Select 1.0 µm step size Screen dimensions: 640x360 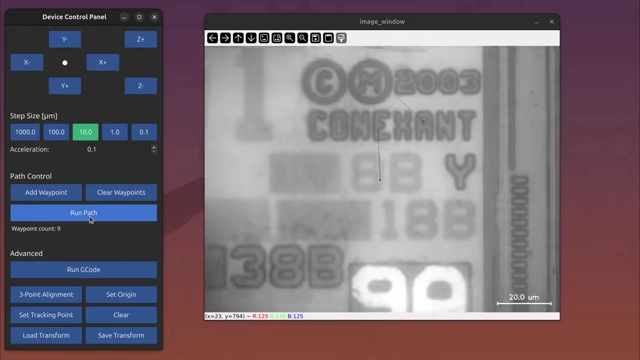click(x=115, y=132)
